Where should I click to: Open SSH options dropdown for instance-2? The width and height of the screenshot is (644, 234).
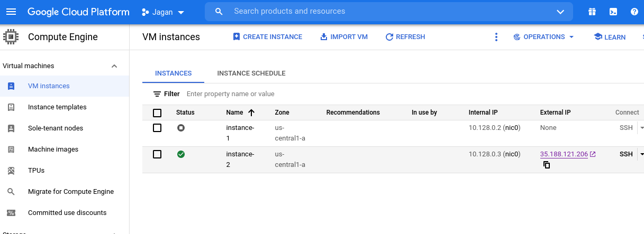point(642,154)
